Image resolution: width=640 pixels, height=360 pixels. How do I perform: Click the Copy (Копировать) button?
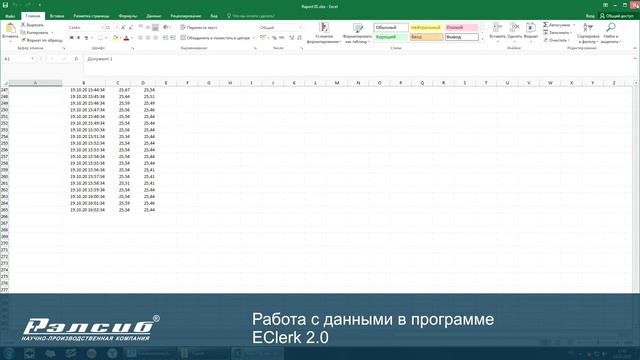36,32
